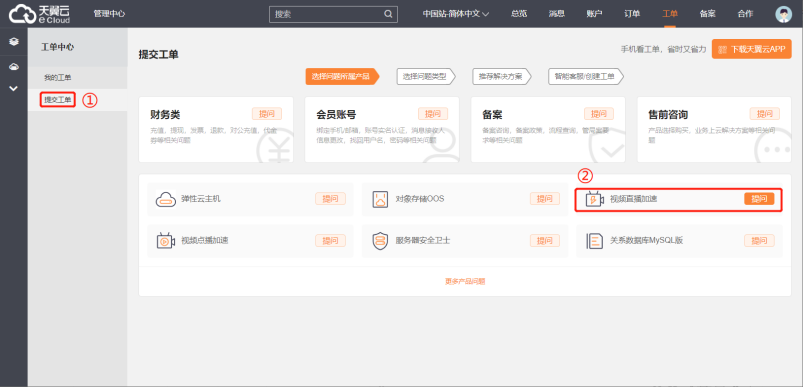The image size is (804, 387).
Task: Open the 中国站-简体中文 language dropdown
Action: pyautogui.click(x=455, y=14)
